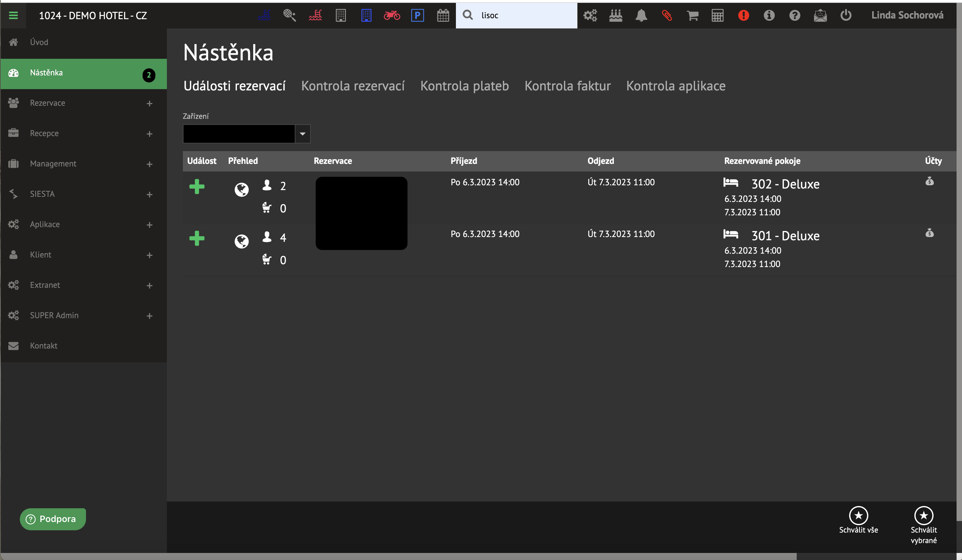Click the shopping cart icon
The height and width of the screenshot is (560, 962).
pos(692,15)
